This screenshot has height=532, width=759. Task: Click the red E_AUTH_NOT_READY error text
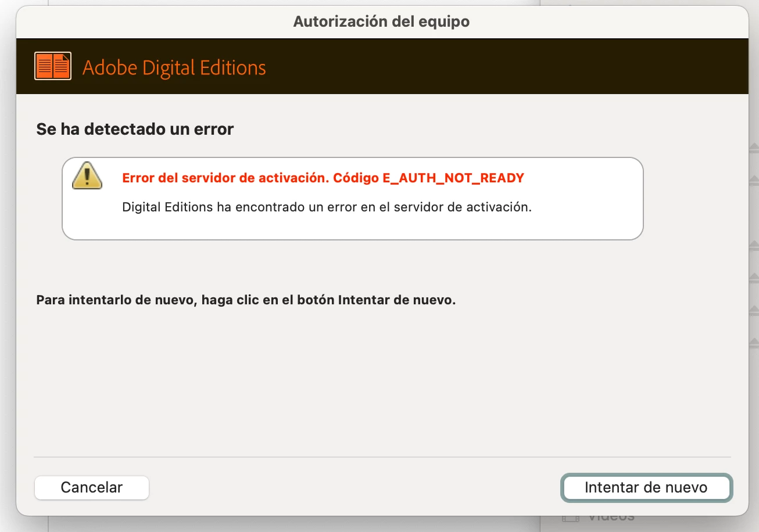323,178
